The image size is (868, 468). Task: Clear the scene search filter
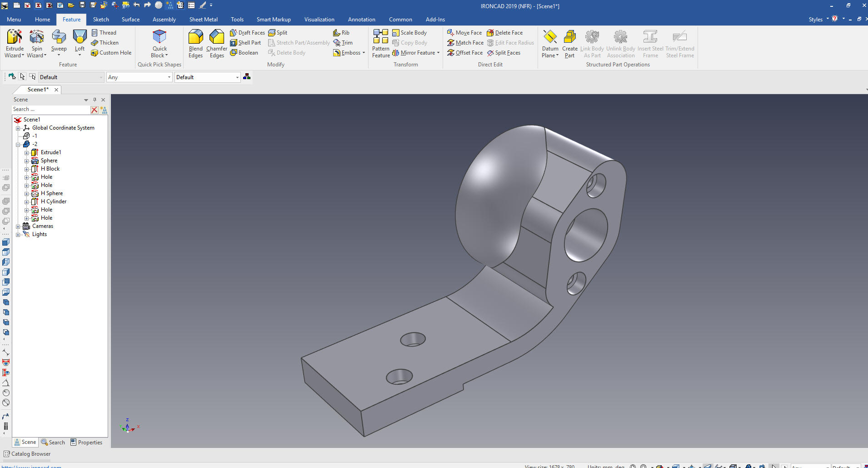coord(94,110)
